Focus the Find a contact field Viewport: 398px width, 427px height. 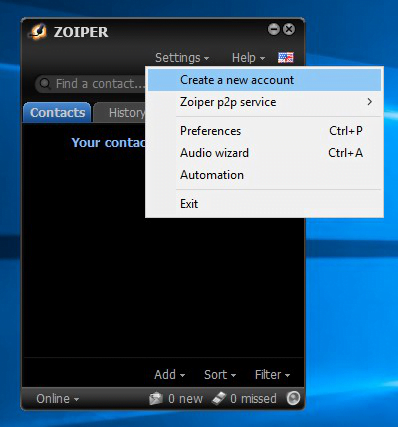[x=91, y=84]
